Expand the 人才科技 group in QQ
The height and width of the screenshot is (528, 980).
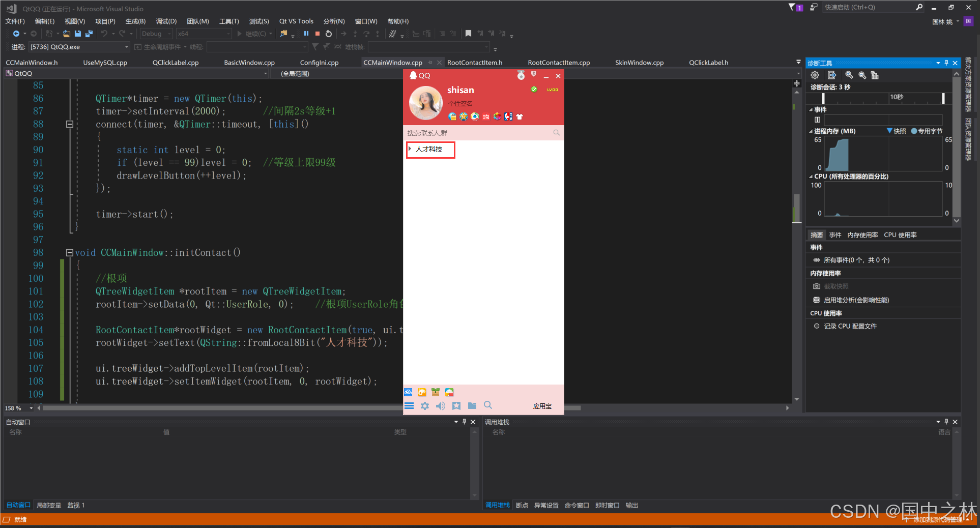410,149
